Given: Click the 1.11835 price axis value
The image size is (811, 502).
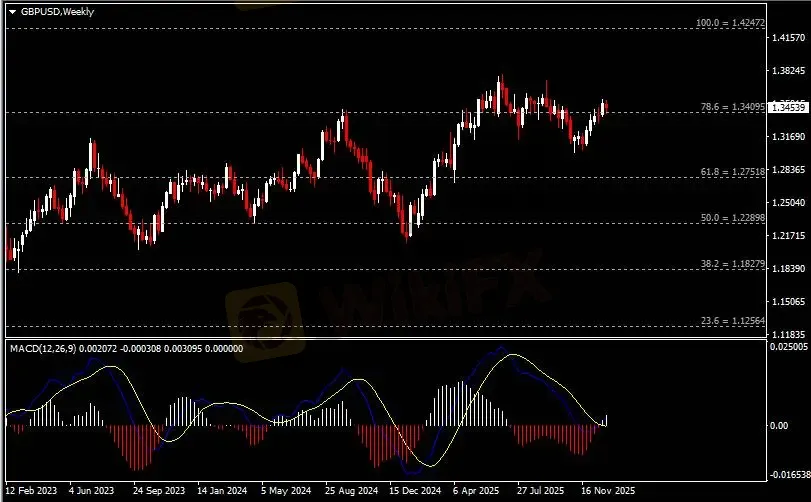Looking at the screenshot, I should coord(788,334).
